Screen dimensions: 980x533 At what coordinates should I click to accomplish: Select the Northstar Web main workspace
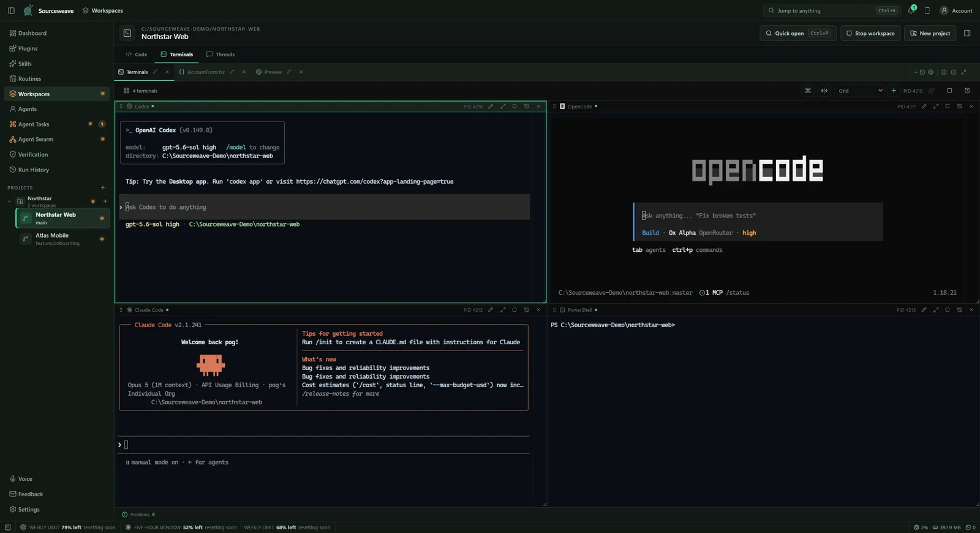click(62, 218)
